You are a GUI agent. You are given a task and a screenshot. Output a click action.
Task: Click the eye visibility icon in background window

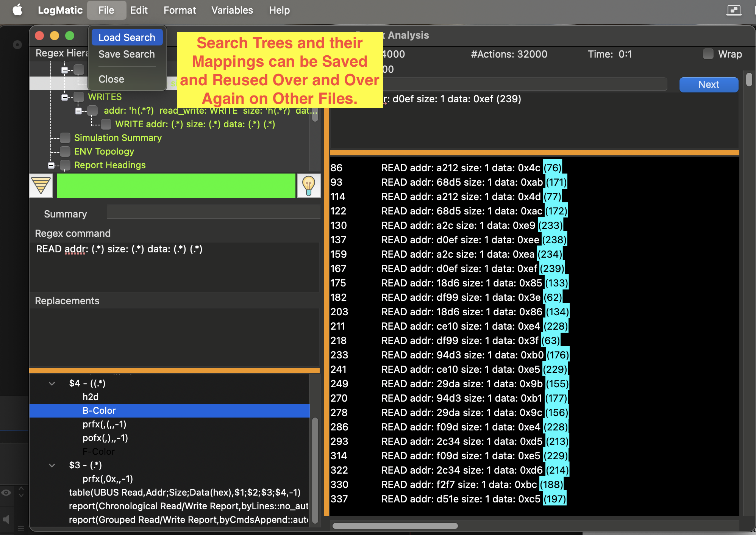point(6,493)
